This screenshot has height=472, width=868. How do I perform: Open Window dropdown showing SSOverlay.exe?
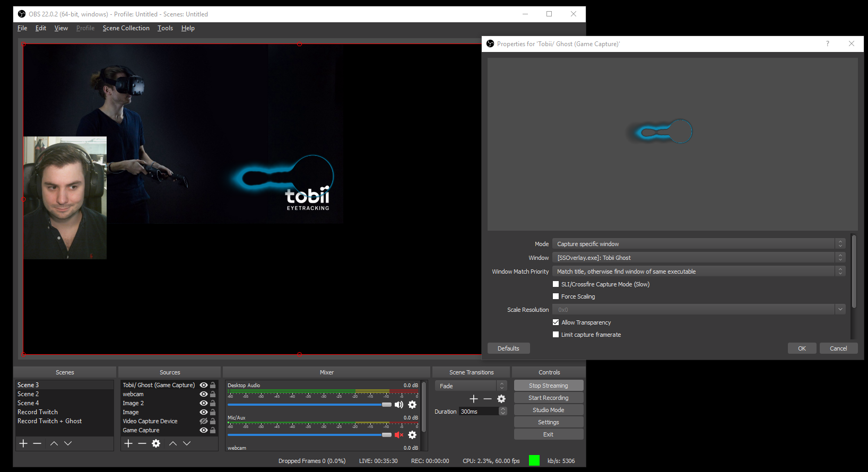click(x=699, y=258)
